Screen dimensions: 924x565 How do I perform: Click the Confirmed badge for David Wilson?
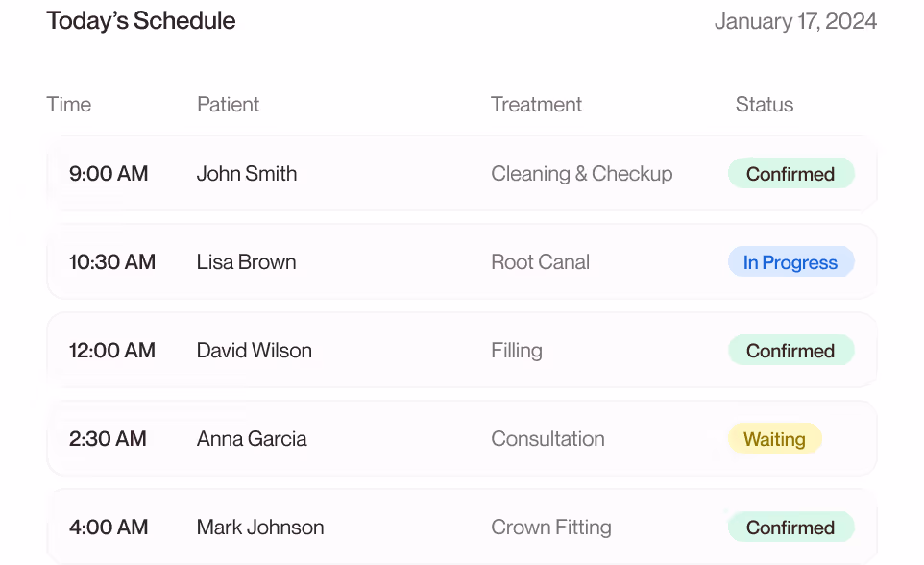790,350
